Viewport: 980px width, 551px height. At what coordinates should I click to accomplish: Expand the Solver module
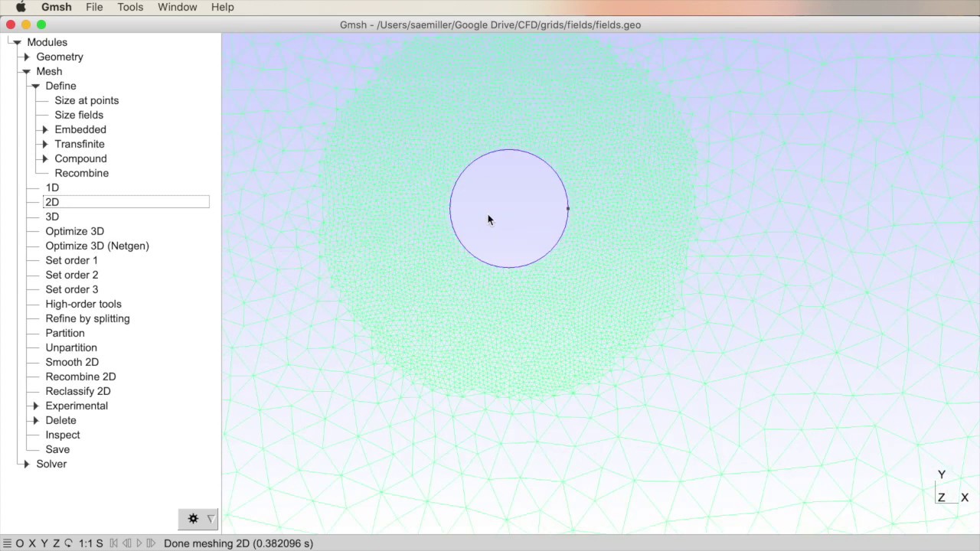click(x=26, y=464)
